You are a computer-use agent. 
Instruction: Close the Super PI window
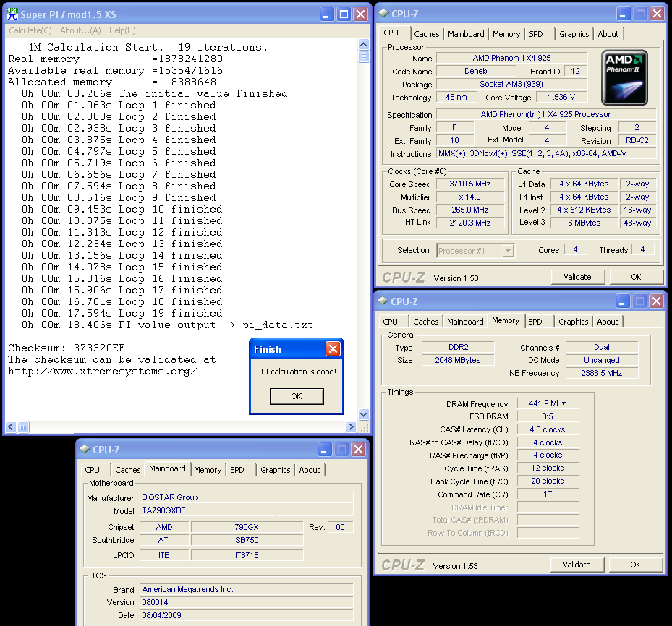[361, 14]
